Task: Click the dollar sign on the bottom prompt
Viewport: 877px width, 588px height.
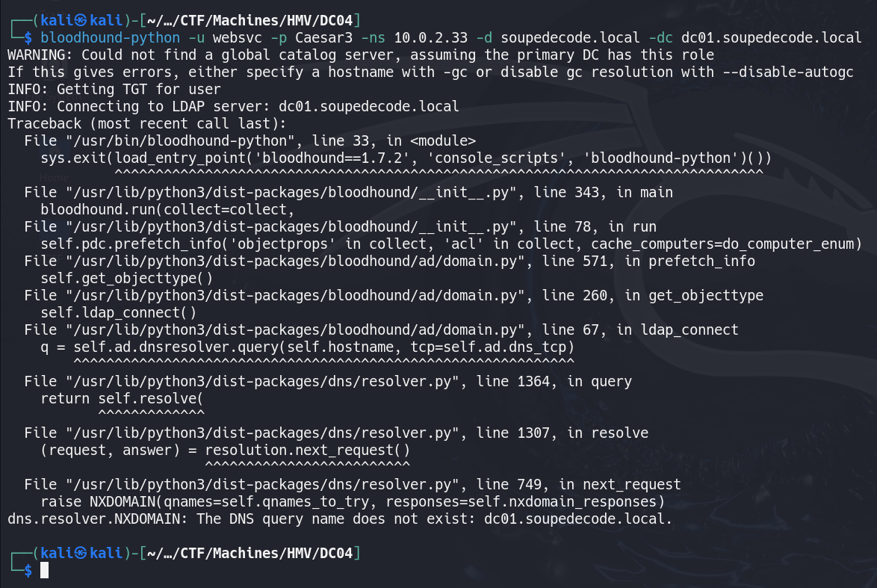Action: click(x=28, y=570)
